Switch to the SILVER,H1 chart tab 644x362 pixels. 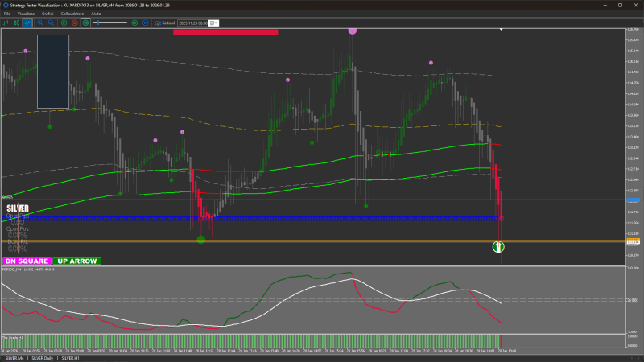[70, 358]
